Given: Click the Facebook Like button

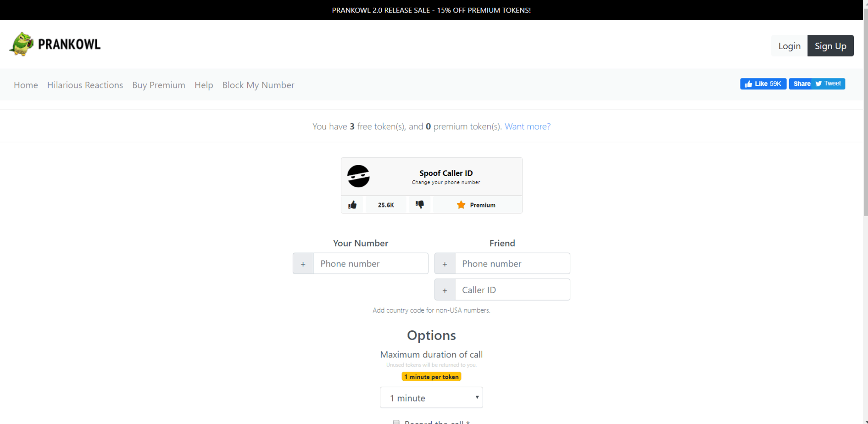Looking at the screenshot, I should click(763, 84).
